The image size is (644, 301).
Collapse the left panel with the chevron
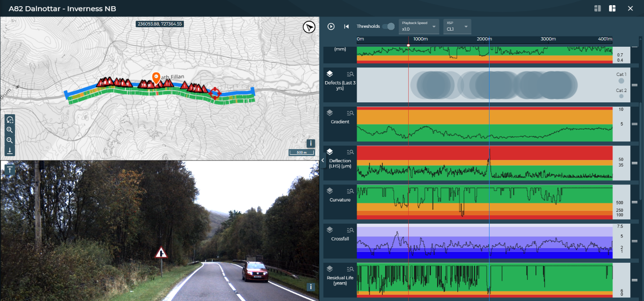(323, 160)
